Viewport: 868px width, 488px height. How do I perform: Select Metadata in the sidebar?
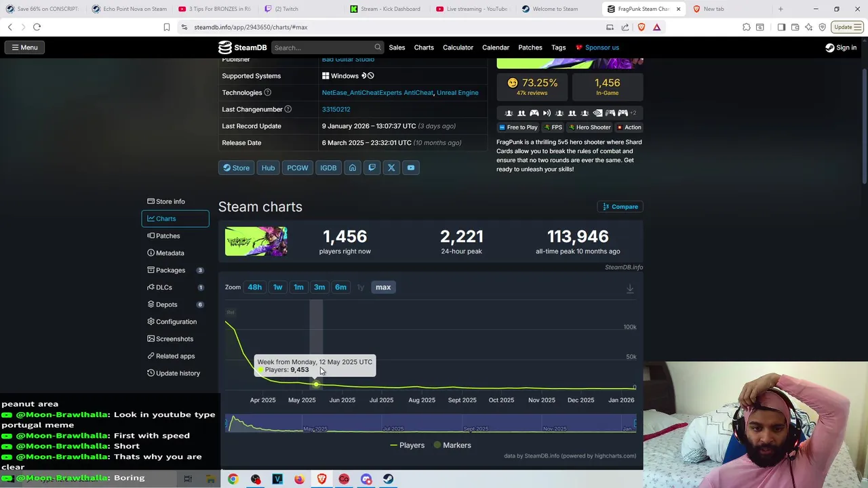pos(175,253)
